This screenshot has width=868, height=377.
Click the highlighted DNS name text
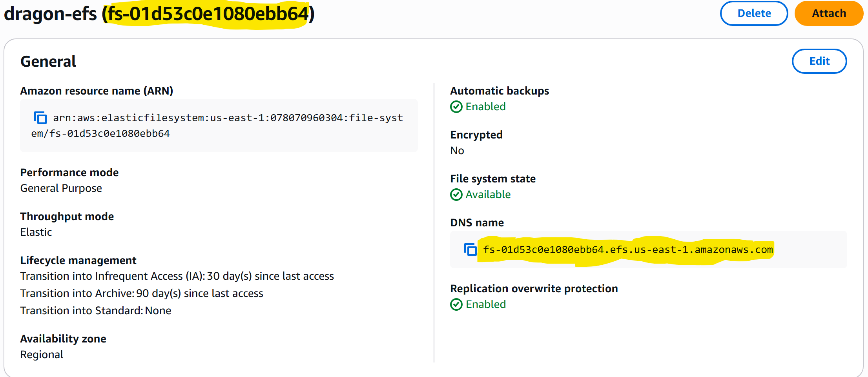pos(627,250)
